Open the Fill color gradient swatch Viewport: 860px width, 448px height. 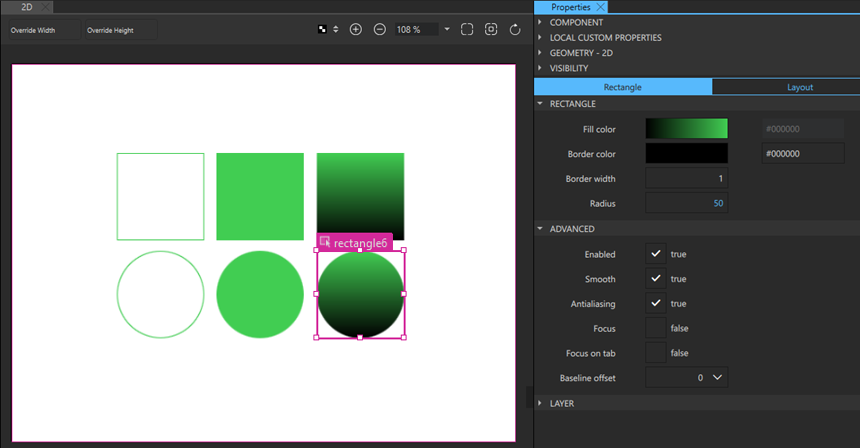click(x=686, y=129)
